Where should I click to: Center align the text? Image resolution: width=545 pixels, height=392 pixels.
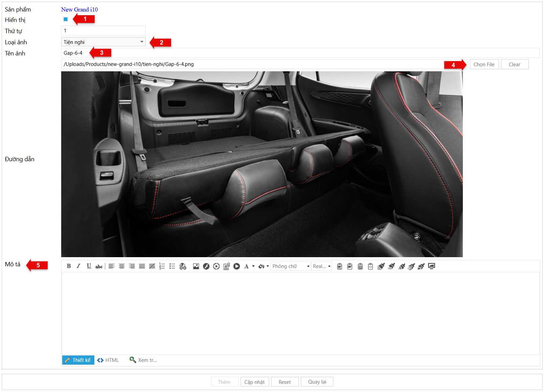click(122, 266)
